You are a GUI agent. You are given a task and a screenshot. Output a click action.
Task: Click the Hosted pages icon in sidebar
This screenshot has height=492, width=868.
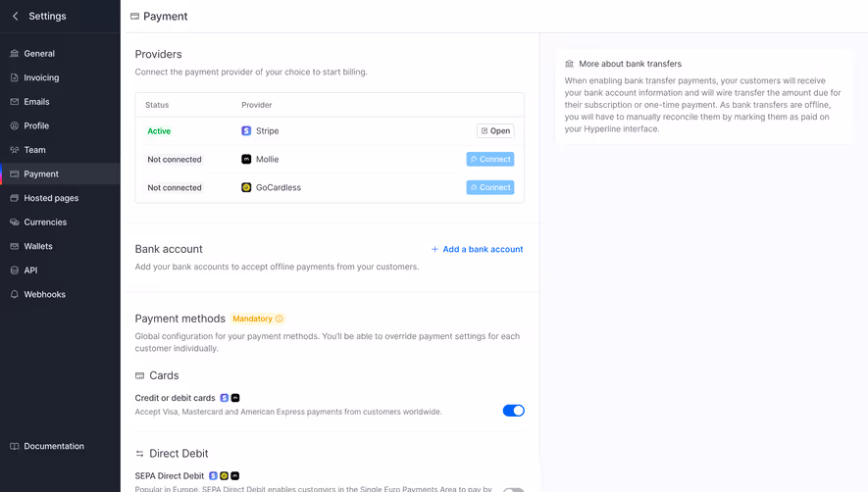pos(15,198)
